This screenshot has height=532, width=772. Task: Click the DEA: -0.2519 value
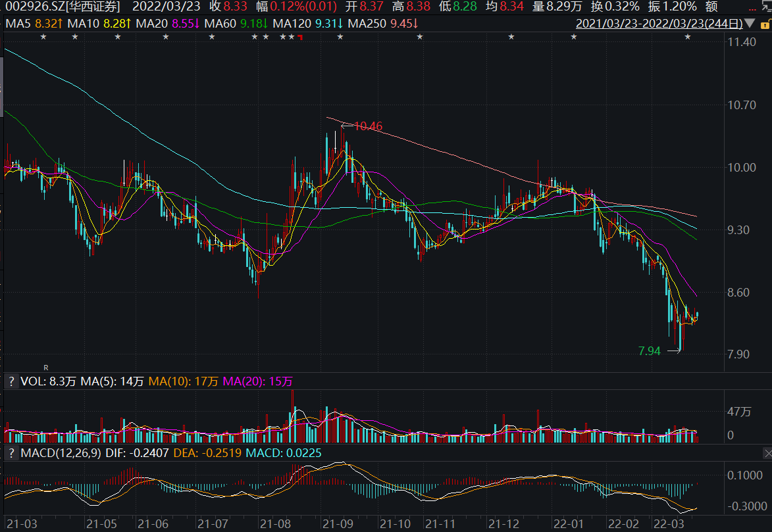(207, 453)
